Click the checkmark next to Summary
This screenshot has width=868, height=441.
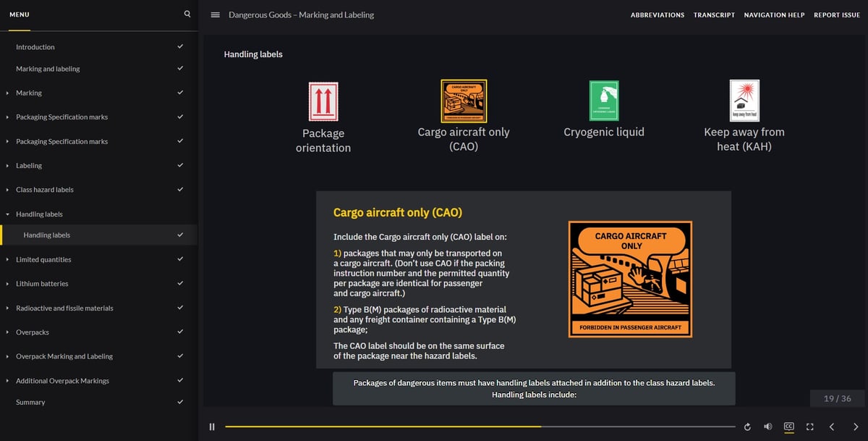pos(180,402)
